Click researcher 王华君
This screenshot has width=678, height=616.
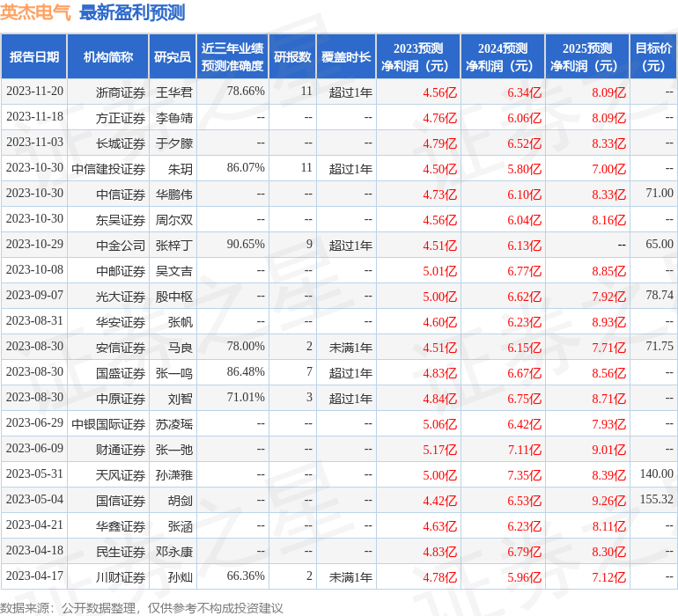(173, 92)
